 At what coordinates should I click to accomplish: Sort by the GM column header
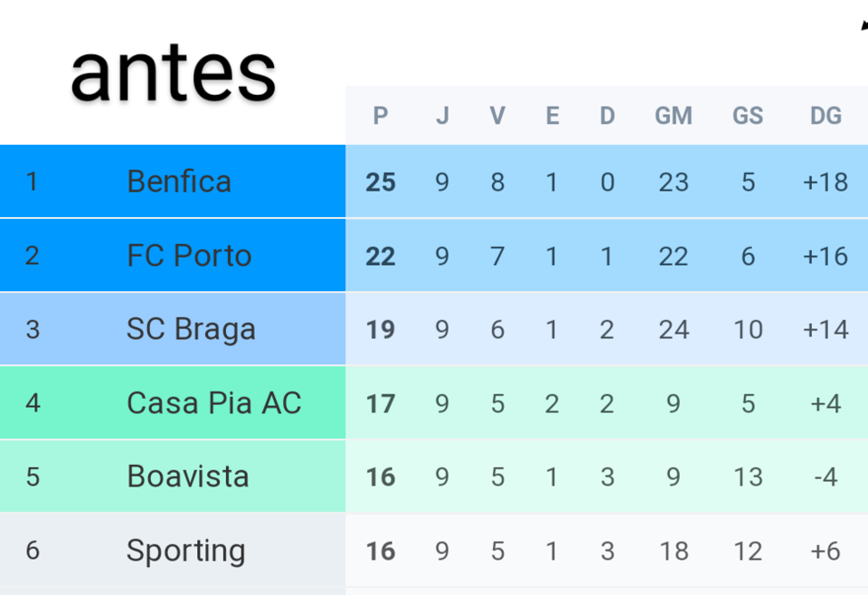coord(674,116)
